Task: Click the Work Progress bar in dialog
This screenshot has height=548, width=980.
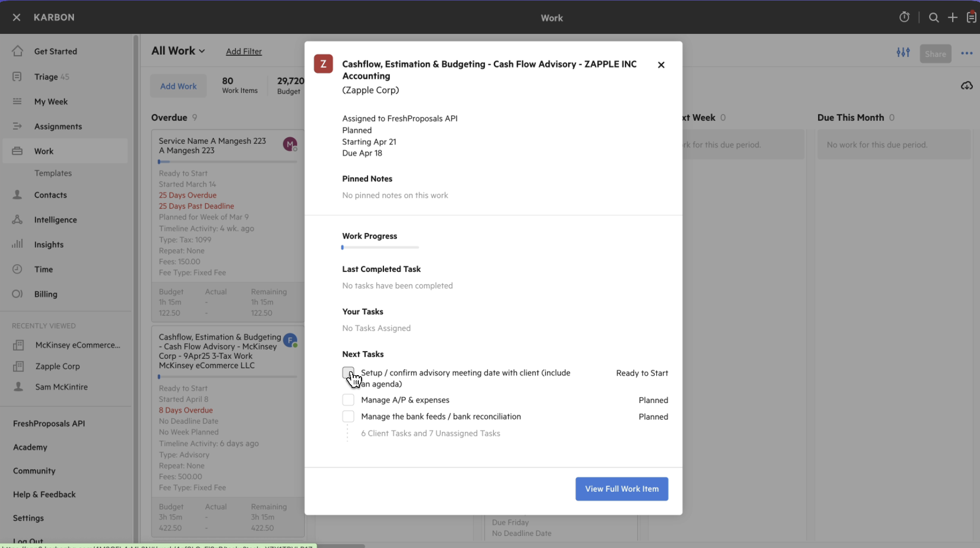Action: click(381, 247)
